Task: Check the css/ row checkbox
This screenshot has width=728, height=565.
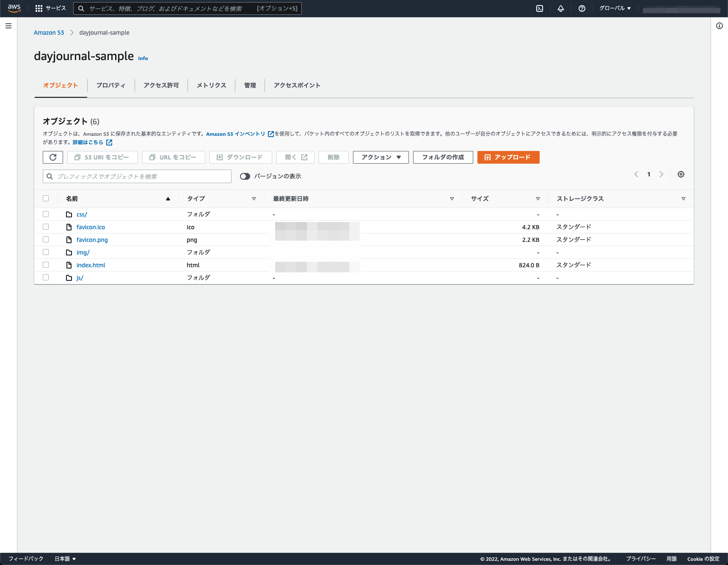Action: click(x=46, y=214)
